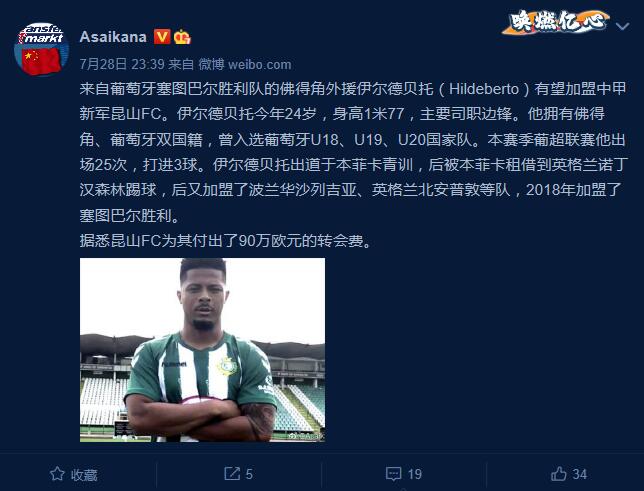This screenshot has height=491, width=644.
Task: Click the 收藏 favorite label
Action: click(84, 475)
